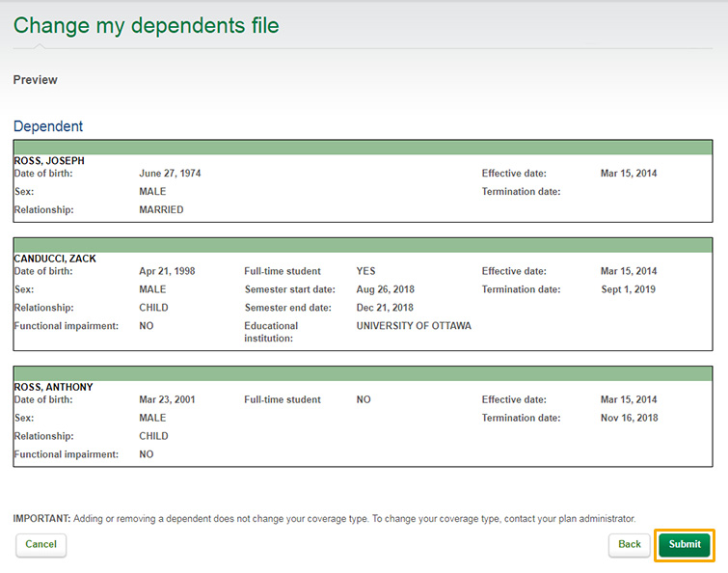The width and height of the screenshot is (728, 573).
Task: Click the Educational institution label
Action: click(x=271, y=332)
